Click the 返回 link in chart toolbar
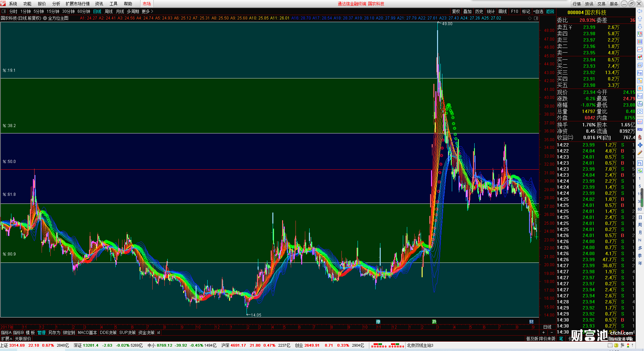The image size is (644, 351). point(550,11)
